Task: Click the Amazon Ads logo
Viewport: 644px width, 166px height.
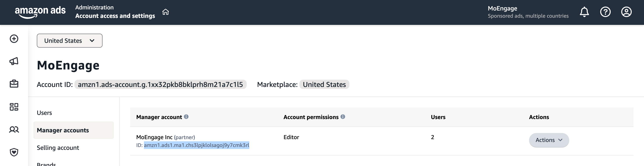Action: coord(40,12)
